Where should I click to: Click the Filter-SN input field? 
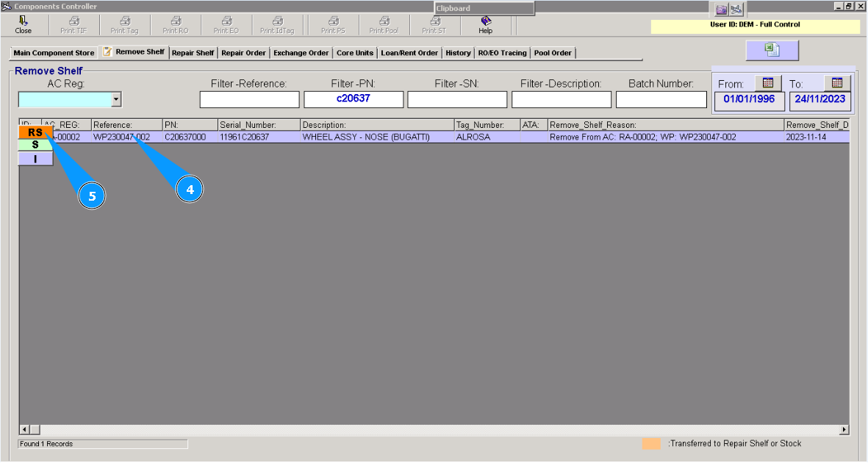457,100
